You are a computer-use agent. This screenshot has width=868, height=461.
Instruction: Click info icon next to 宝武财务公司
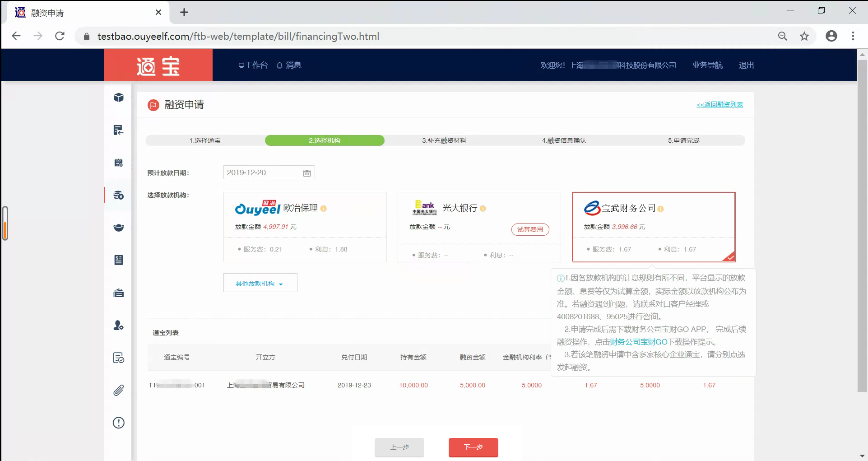click(x=661, y=209)
